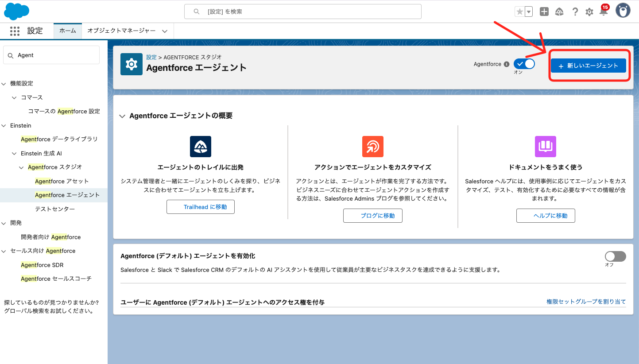639x364 pixels.
Task: Click the orange actions target icon
Action: click(373, 147)
